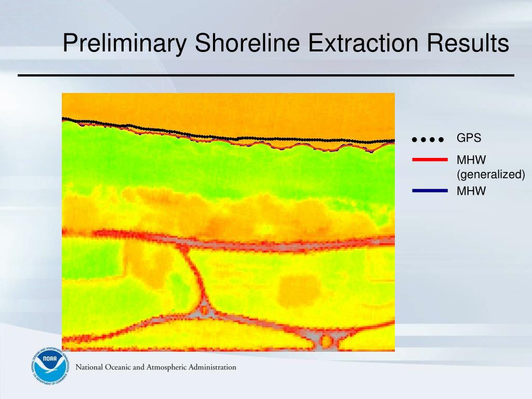Click the black dotted GPS legend symbol

[x=428, y=139]
